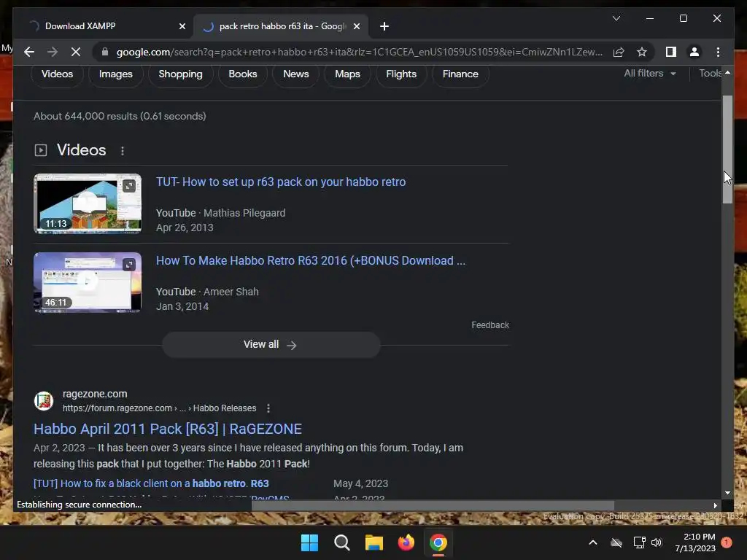Click the Videos section play icon

tap(41, 150)
